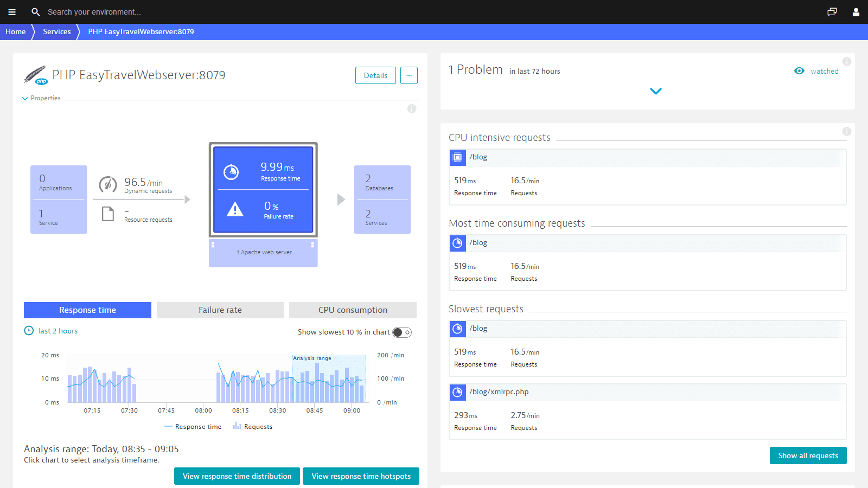868x488 pixels.
Task: Switch to the Failure rate tab
Action: (220, 310)
